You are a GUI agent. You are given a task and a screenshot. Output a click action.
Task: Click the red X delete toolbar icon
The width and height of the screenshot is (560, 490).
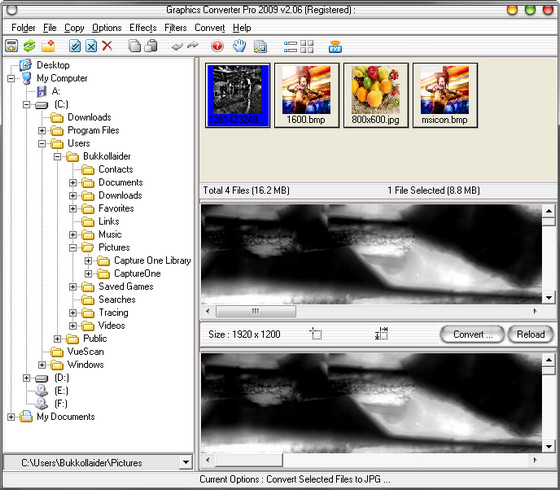coord(107,46)
